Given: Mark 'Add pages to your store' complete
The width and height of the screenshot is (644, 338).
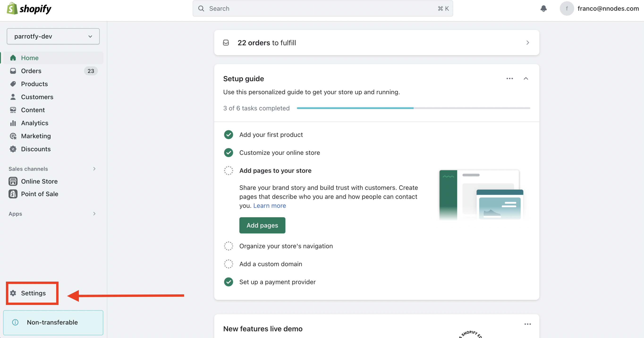Looking at the screenshot, I should [x=229, y=170].
